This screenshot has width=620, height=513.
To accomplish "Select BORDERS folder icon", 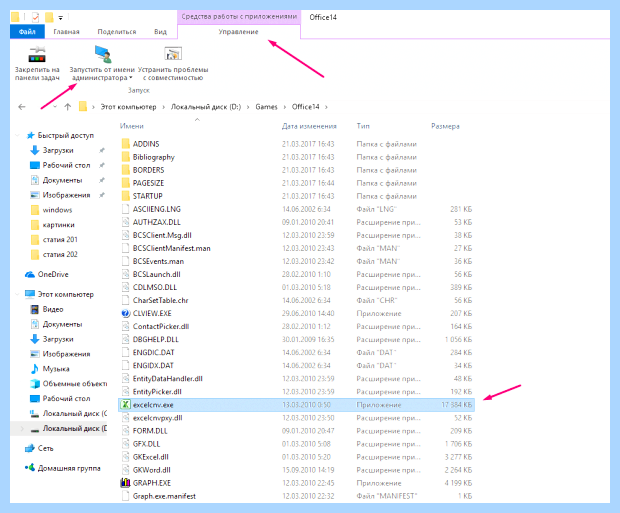I will [125, 170].
